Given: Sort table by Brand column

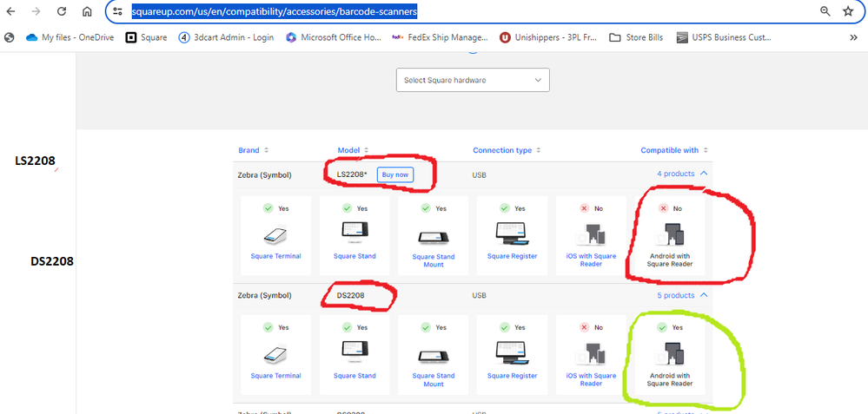Looking at the screenshot, I should tap(254, 150).
